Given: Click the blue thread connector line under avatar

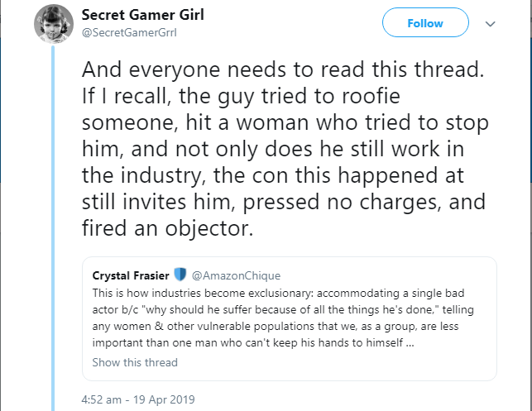Looking at the screenshot, I should point(53,228).
